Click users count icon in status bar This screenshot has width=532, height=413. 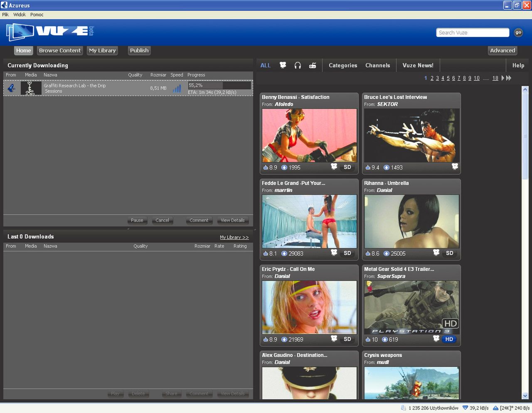(x=403, y=408)
